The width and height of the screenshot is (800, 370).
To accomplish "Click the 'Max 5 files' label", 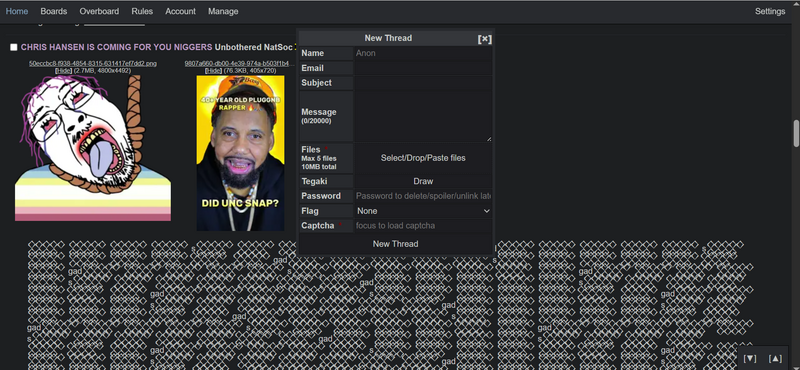I will point(319,159).
